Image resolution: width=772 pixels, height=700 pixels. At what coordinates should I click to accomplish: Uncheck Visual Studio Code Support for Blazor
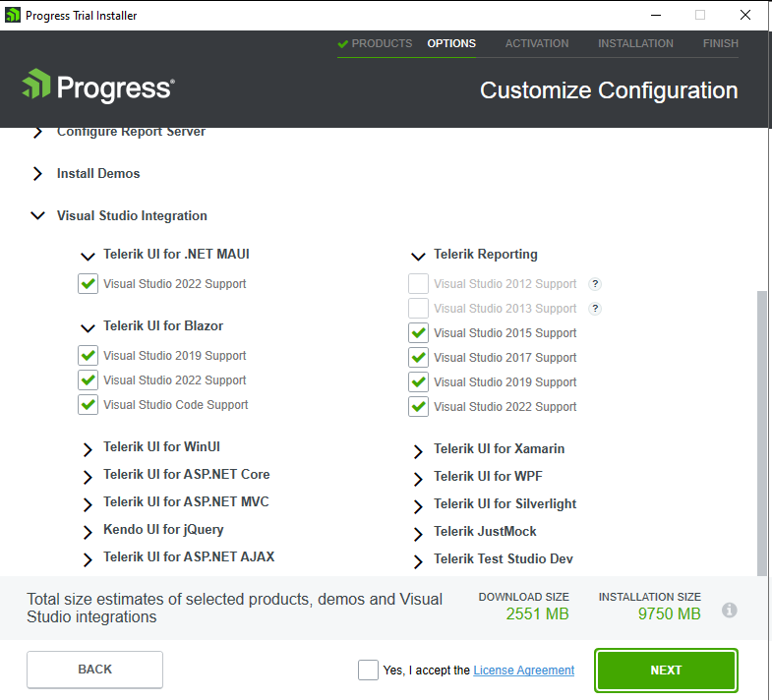click(89, 405)
